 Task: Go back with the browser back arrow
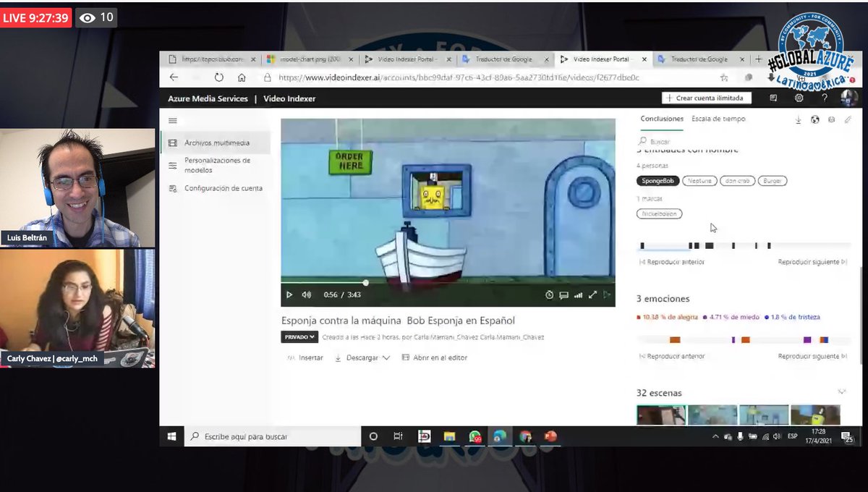coord(174,77)
